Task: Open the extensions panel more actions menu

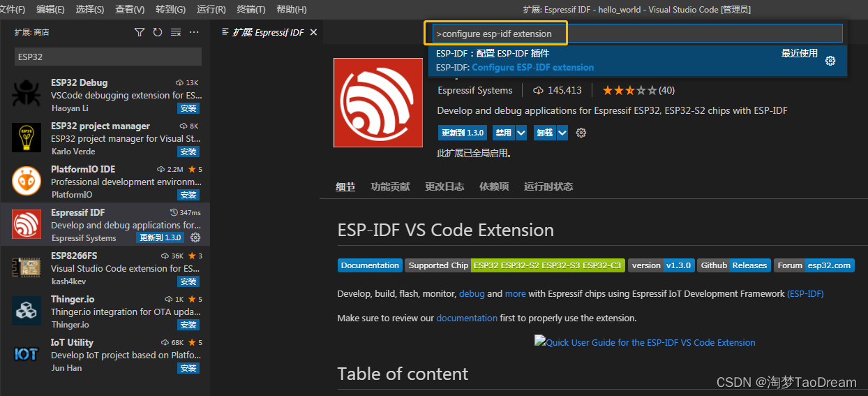Action: click(194, 32)
